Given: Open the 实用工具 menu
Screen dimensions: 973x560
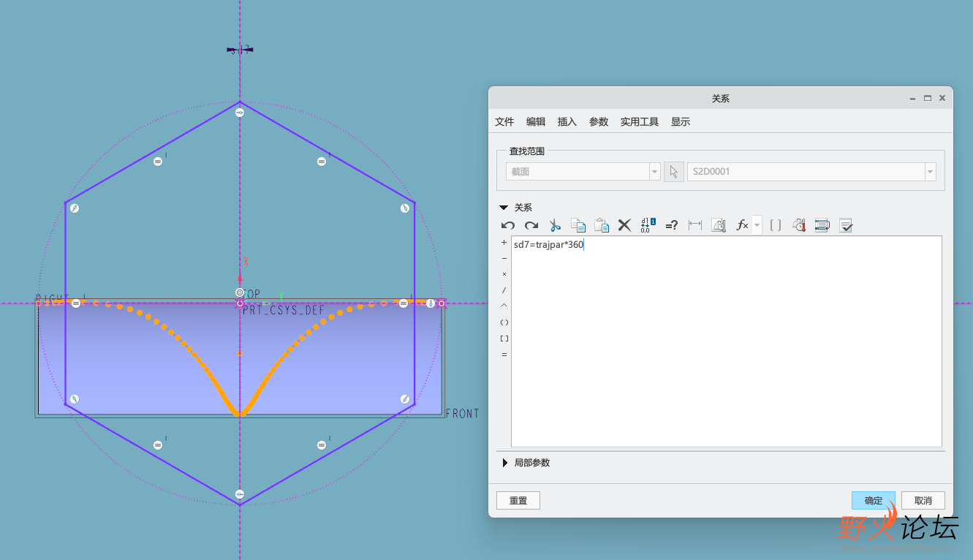Looking at the screenshot, I should pos(640,122).
